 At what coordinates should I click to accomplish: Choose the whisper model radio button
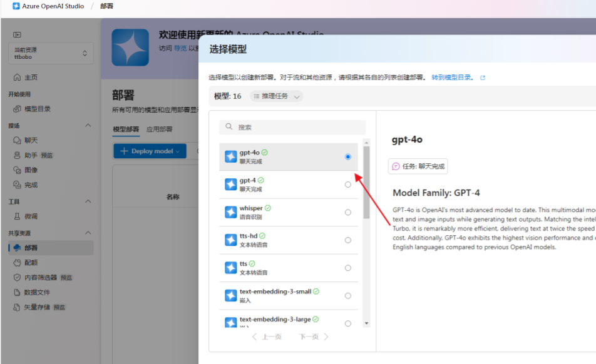tap(347, 212)
